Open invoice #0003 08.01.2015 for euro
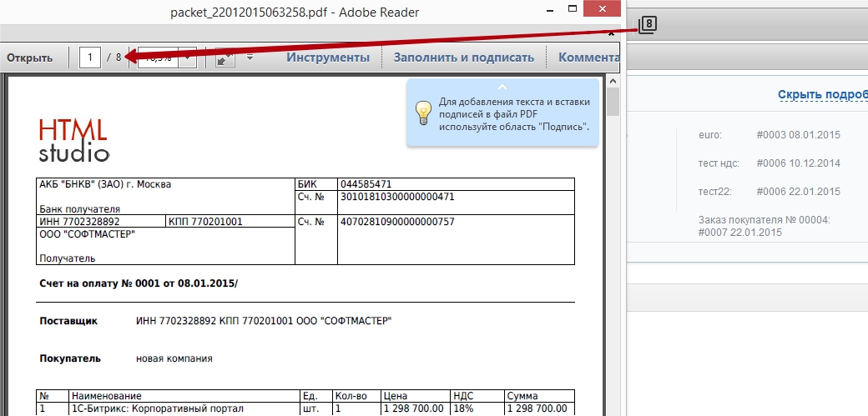The width and height of the screenshot is (868, 416). point(797,134)
